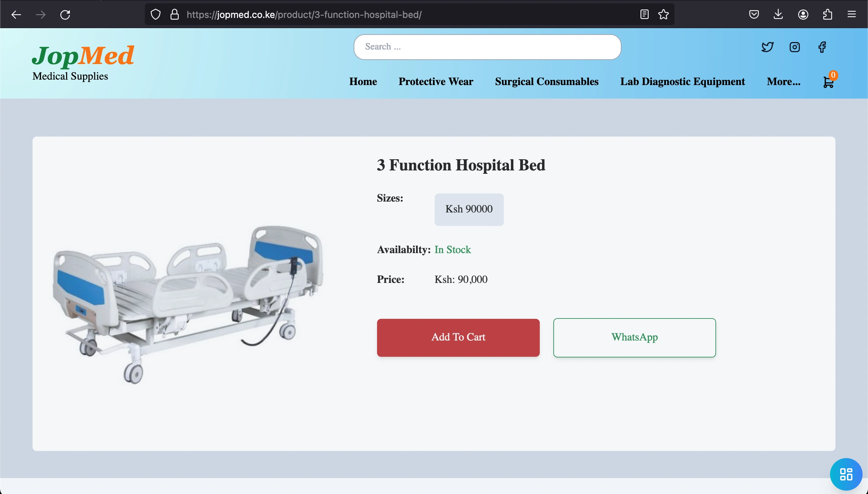Viewport: 868px width, 494px height.
Task: Open the Instagram social link icon
Action: click(x=794, y=47)
